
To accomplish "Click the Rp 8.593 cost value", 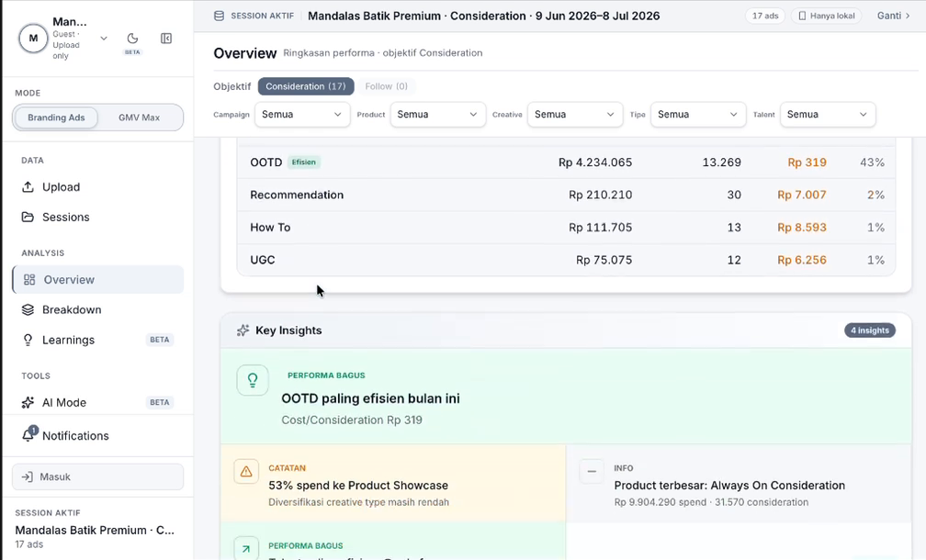I will click(x=801, y=227).
